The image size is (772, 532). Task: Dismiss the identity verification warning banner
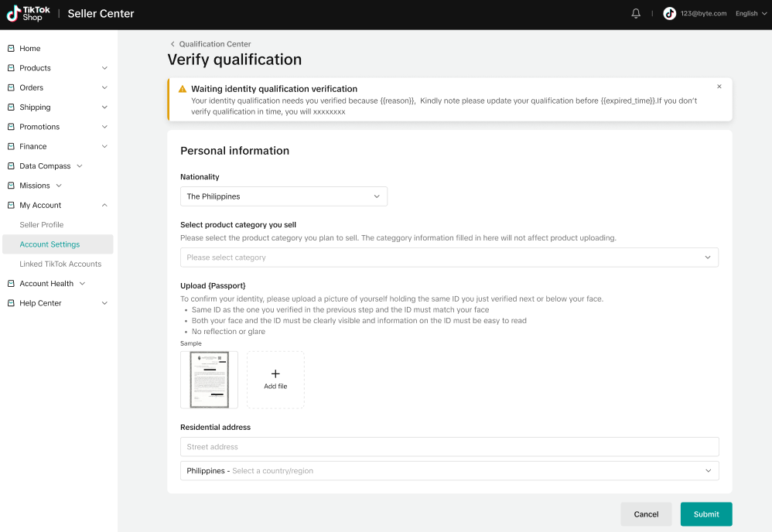click(719, 87)
